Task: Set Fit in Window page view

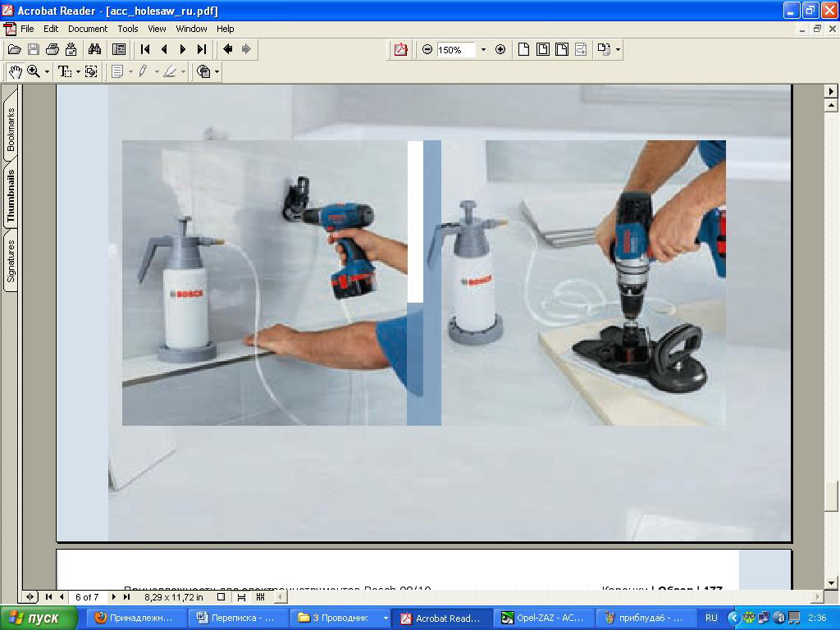Action: coord(543,50)
